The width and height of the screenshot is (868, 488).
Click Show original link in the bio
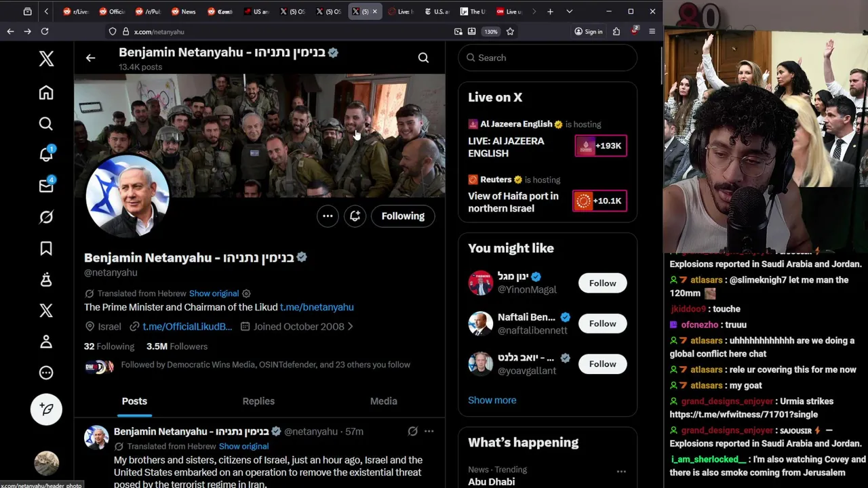click(214, 293)
